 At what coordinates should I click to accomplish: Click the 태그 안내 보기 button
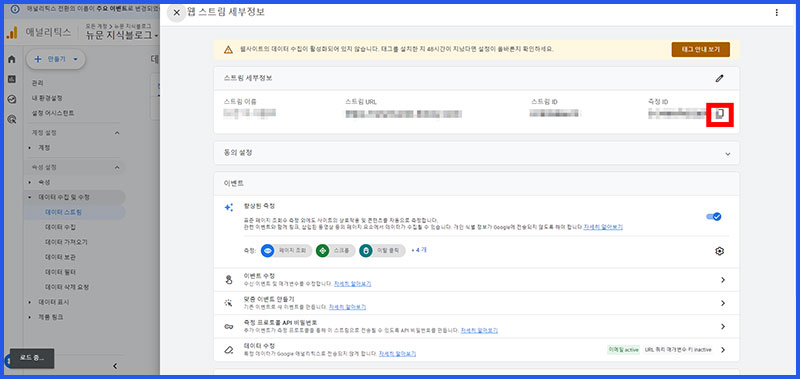pyautogui.click(x=701, y=49)
